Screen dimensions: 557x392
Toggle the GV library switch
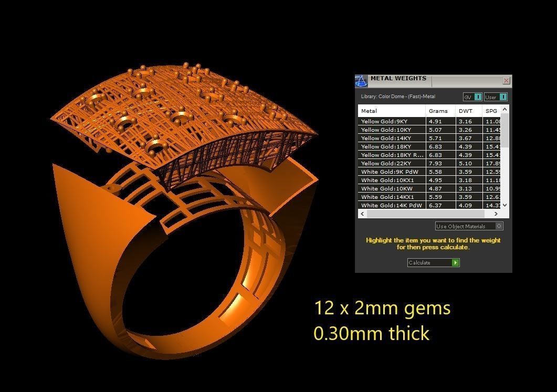(x=472, y=97)
